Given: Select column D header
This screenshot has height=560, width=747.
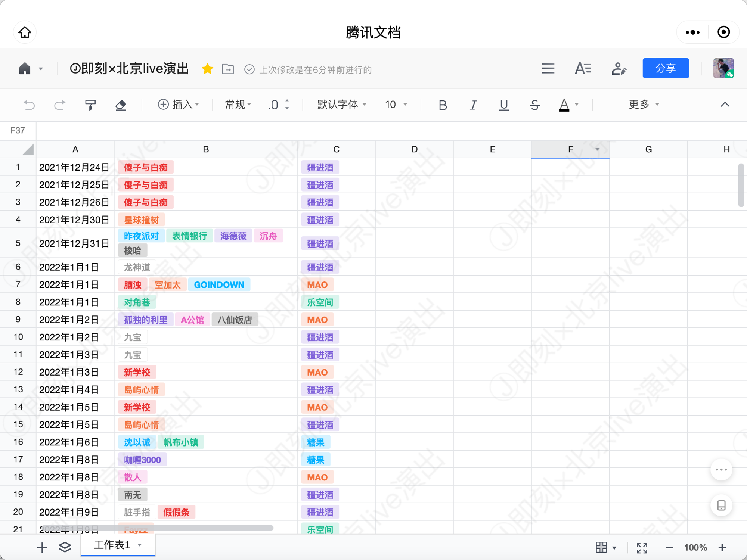Looking at the screenshot, I should click(415, 149).
